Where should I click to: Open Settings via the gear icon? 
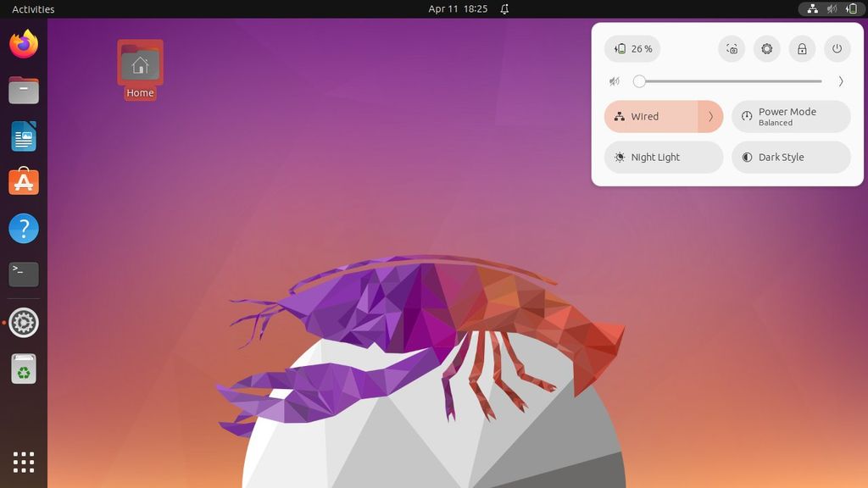coord(766,48)
